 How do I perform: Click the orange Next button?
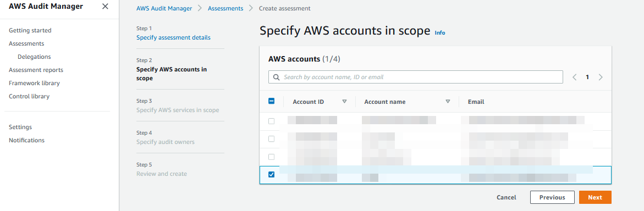click(595, 197)
